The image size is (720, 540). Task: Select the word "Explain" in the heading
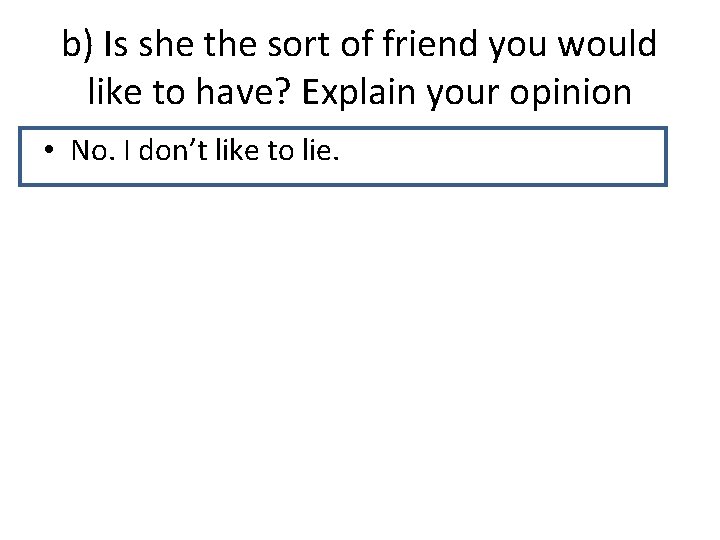[359, 93]
